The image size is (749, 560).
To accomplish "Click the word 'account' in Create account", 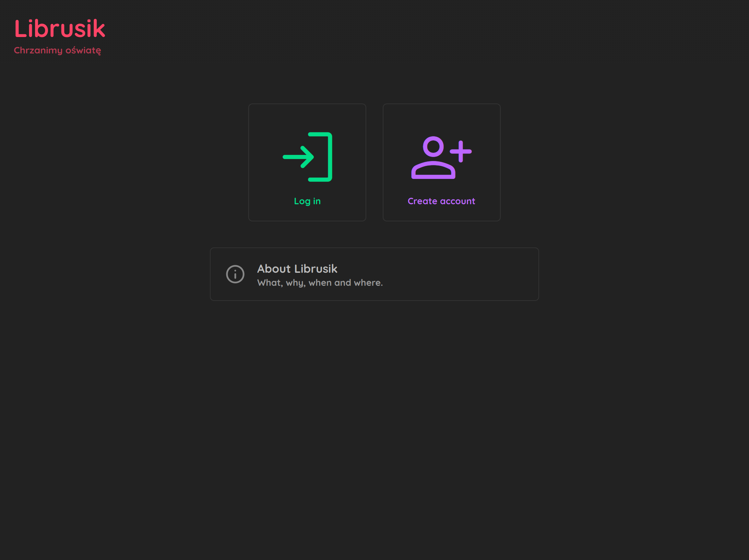I will pyautogui.click(x=458, y=201).
